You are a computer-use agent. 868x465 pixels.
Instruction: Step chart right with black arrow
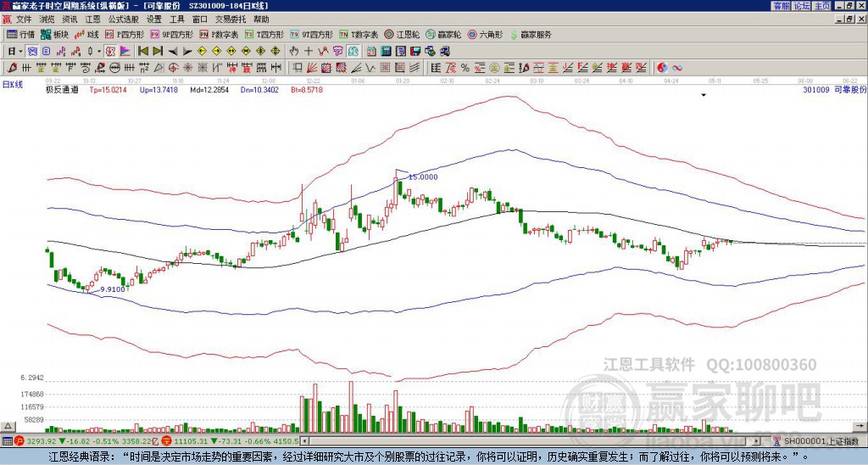187,52
